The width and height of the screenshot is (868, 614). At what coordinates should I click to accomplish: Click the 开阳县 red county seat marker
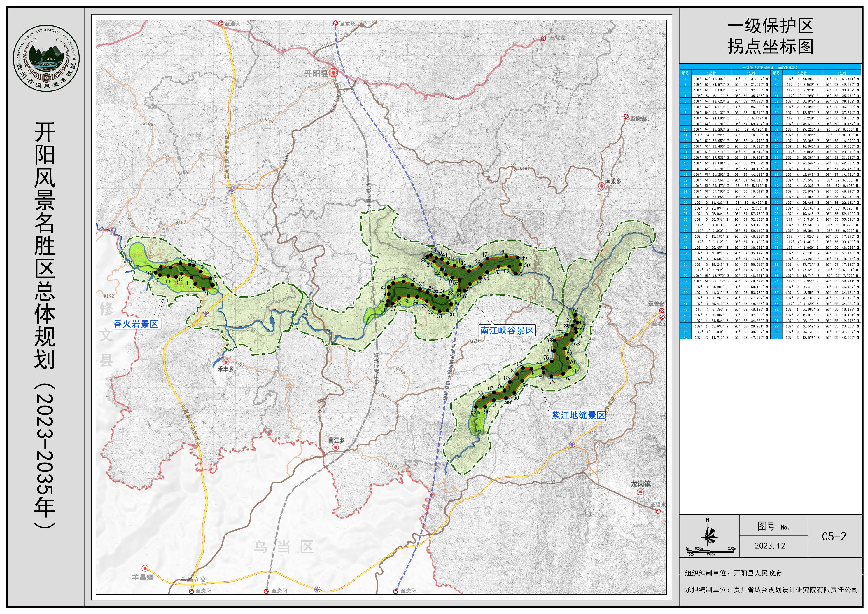(x=333, y=73)
